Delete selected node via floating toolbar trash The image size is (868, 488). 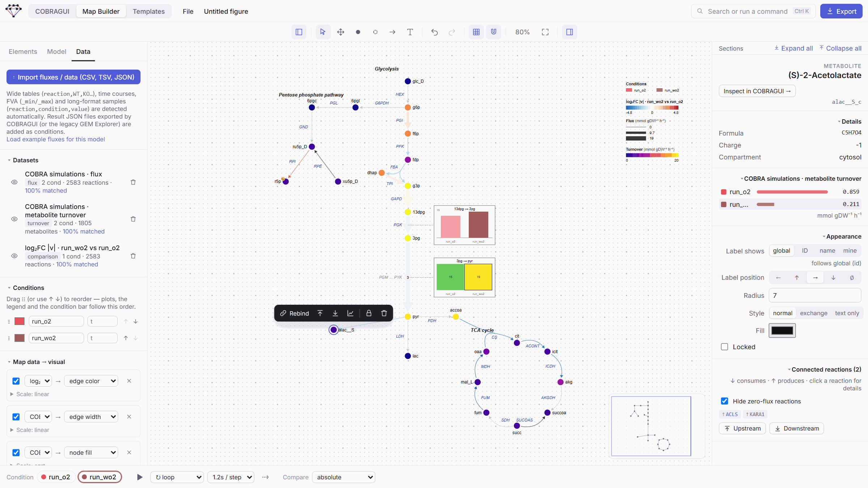(384, 313)
